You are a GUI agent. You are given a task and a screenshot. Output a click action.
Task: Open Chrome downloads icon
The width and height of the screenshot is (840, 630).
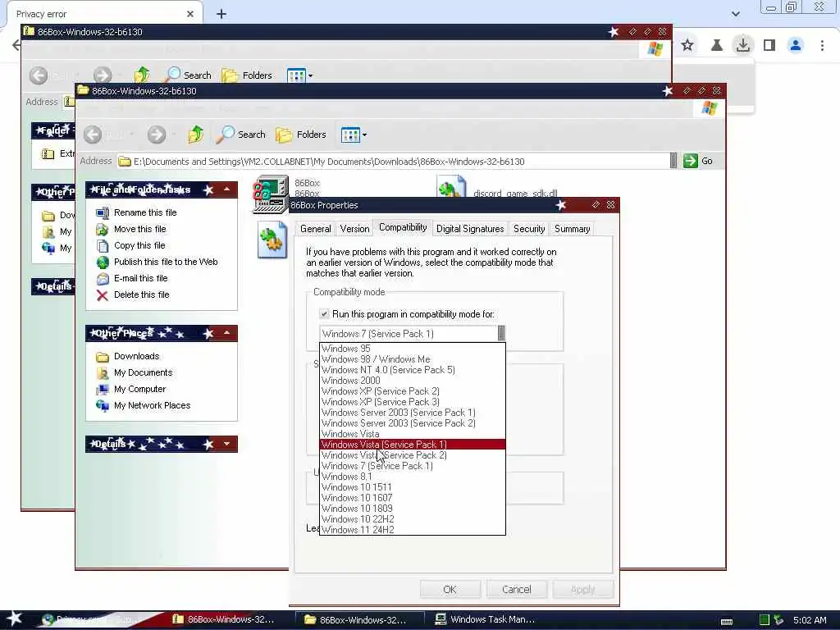point(742,45)
